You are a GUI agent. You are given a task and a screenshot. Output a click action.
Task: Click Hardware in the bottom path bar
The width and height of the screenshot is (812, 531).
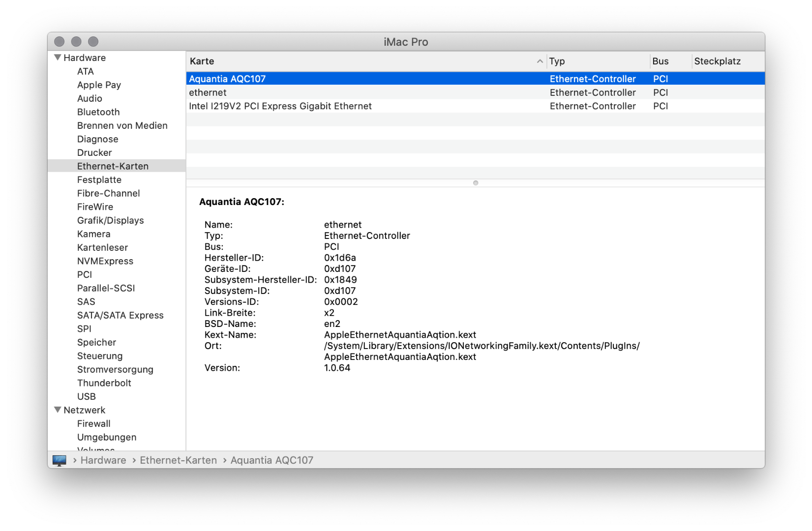pos(103,460)
